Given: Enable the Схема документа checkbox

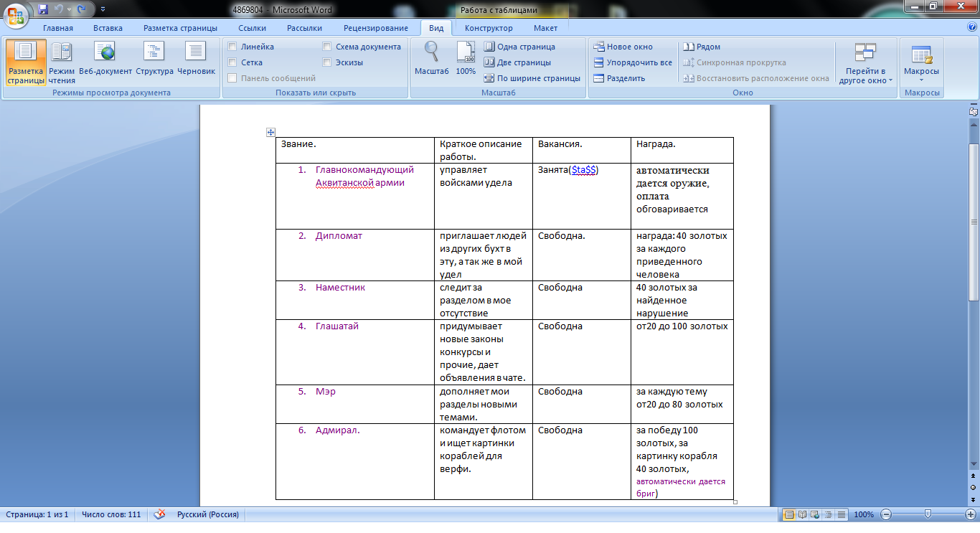Looking at the screenshot, I should pos(362,47).
